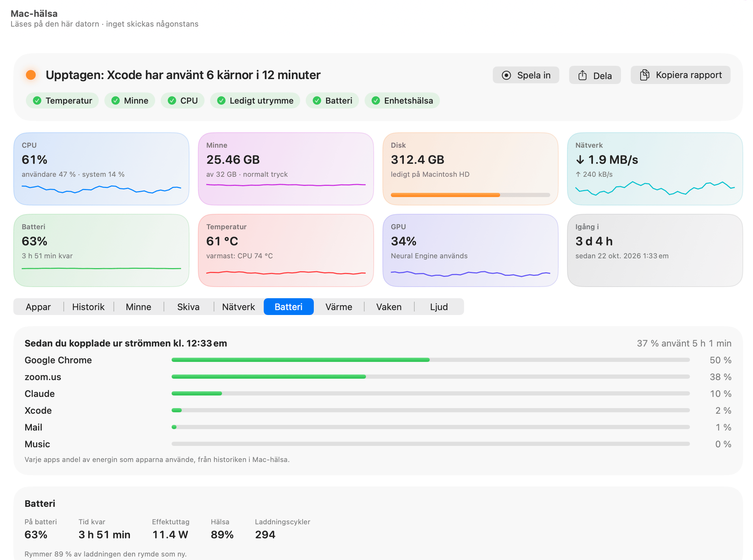Open the Igång i uptime card

click(655, 250)
